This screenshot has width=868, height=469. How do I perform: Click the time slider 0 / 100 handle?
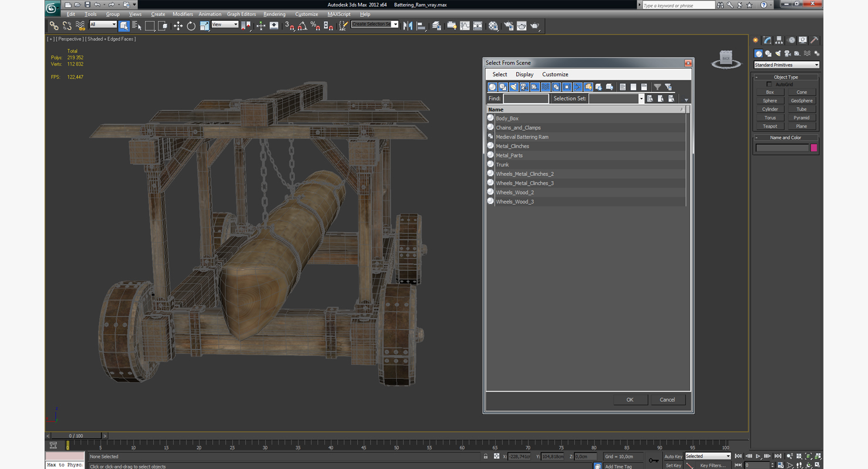tap(76, 436)
